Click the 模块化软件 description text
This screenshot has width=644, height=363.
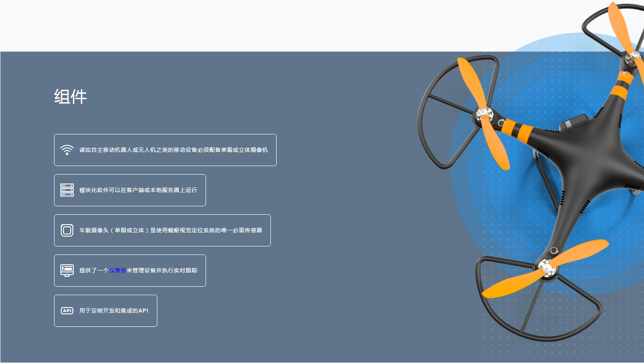138,190
